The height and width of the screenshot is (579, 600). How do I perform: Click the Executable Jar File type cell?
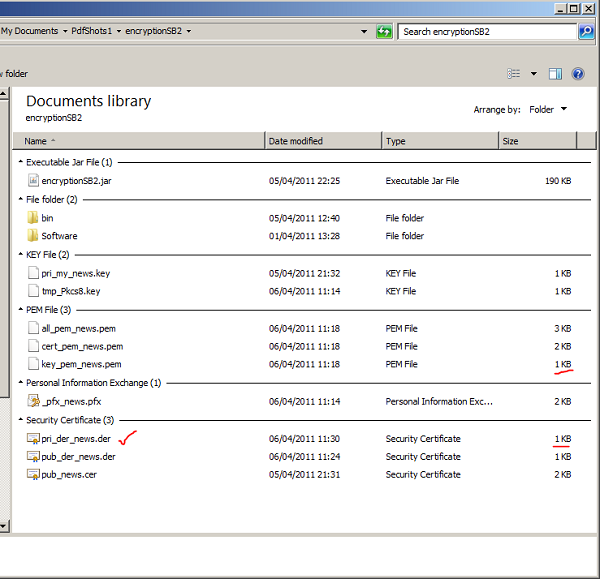422,181
